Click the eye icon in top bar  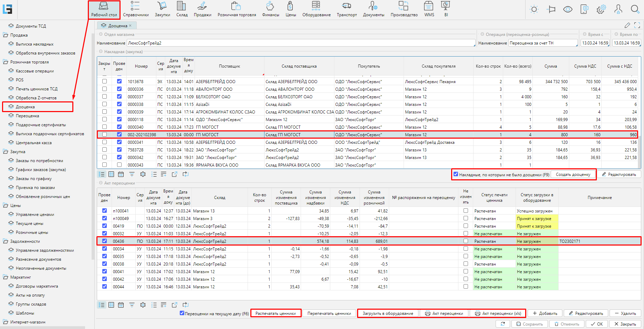568,9
